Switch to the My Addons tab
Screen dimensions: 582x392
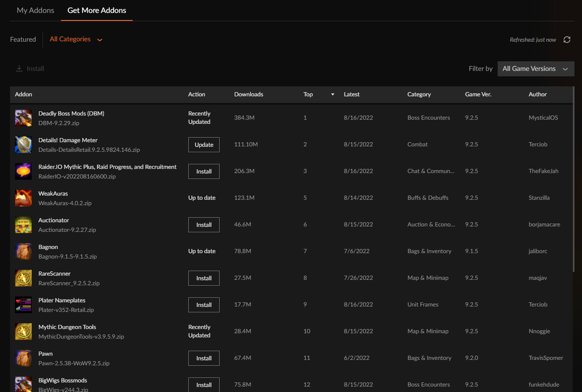click(x=35, y=10)
